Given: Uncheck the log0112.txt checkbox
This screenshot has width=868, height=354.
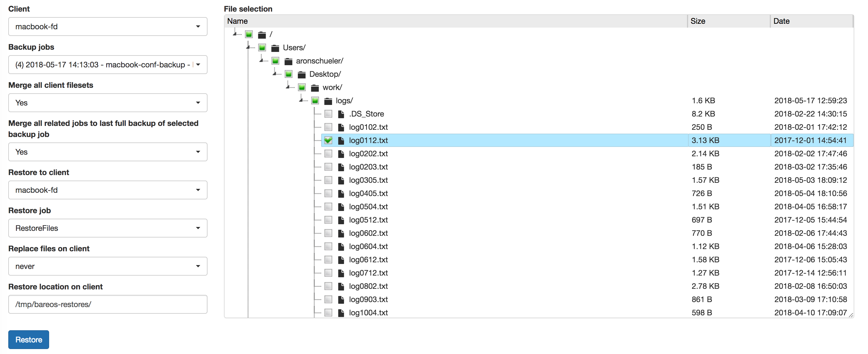Looking at the screenshot, I should 328,141.
